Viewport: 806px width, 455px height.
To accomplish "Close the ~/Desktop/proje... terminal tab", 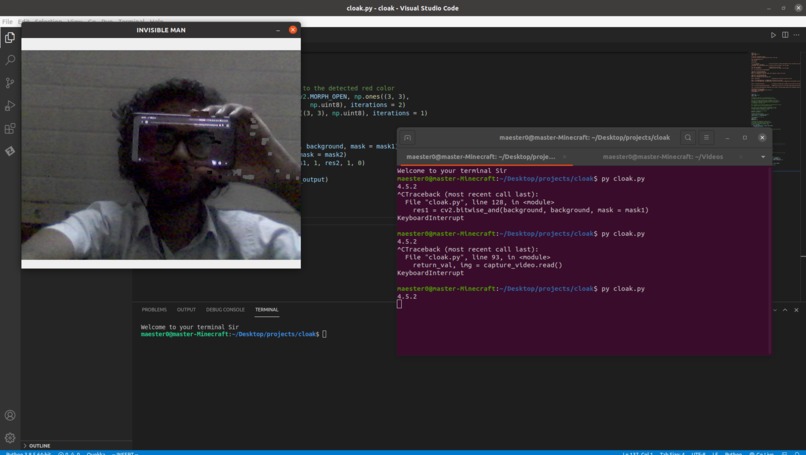I will point(564,157).
